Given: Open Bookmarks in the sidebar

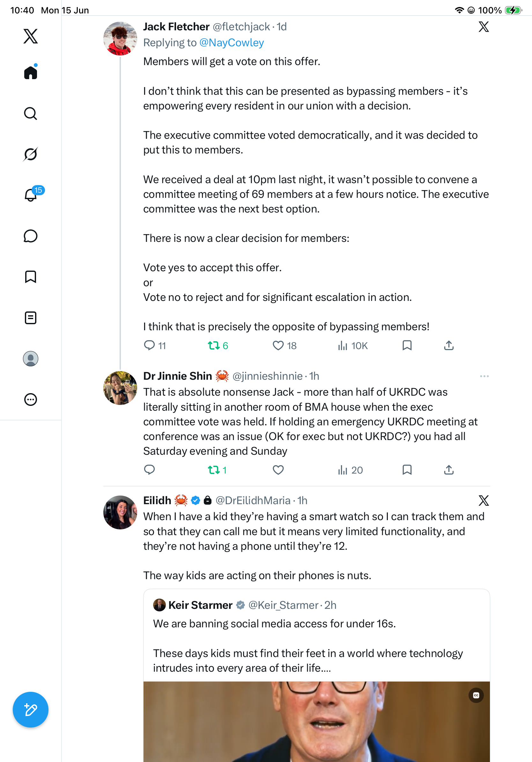Looking at the screenshot, I should pos(31,277).
